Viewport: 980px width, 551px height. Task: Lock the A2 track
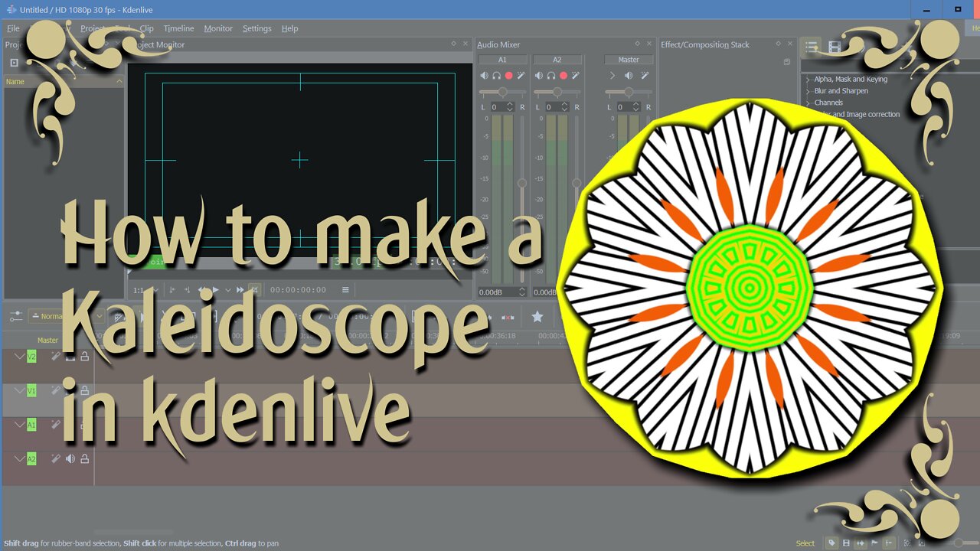pos(84,458)
